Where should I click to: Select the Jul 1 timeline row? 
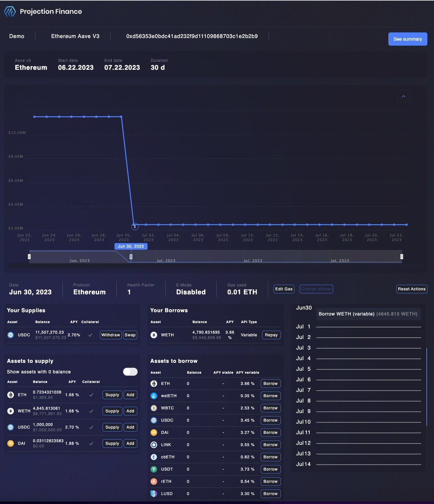pos(358,327)
